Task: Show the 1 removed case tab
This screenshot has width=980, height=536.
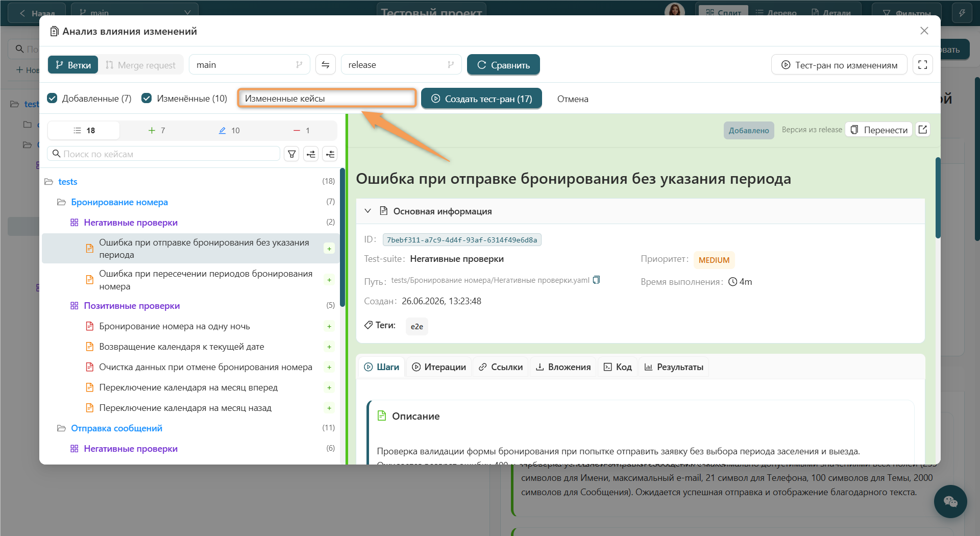Action: (301, 130)
